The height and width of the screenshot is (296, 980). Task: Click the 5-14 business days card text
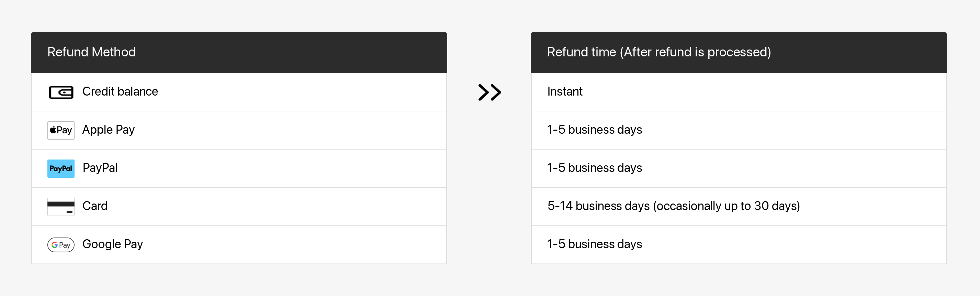[x=673, y=206]
